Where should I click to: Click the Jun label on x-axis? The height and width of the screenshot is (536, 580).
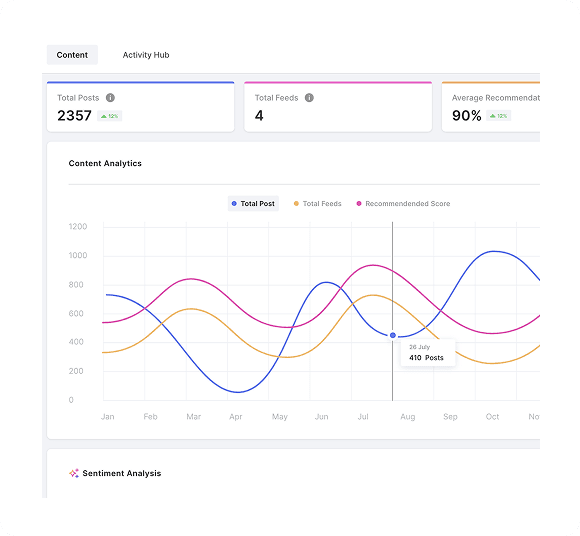tap(321, 417)
